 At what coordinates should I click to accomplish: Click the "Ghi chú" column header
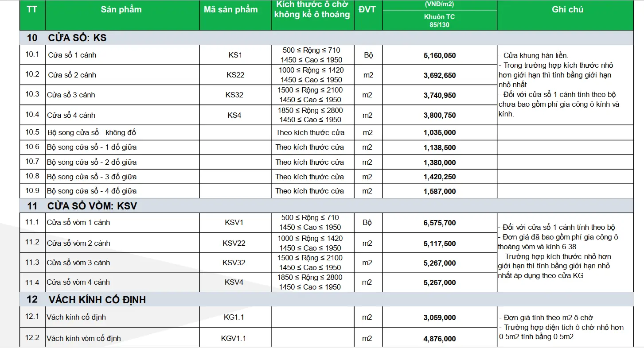click(x=567, y=9)
